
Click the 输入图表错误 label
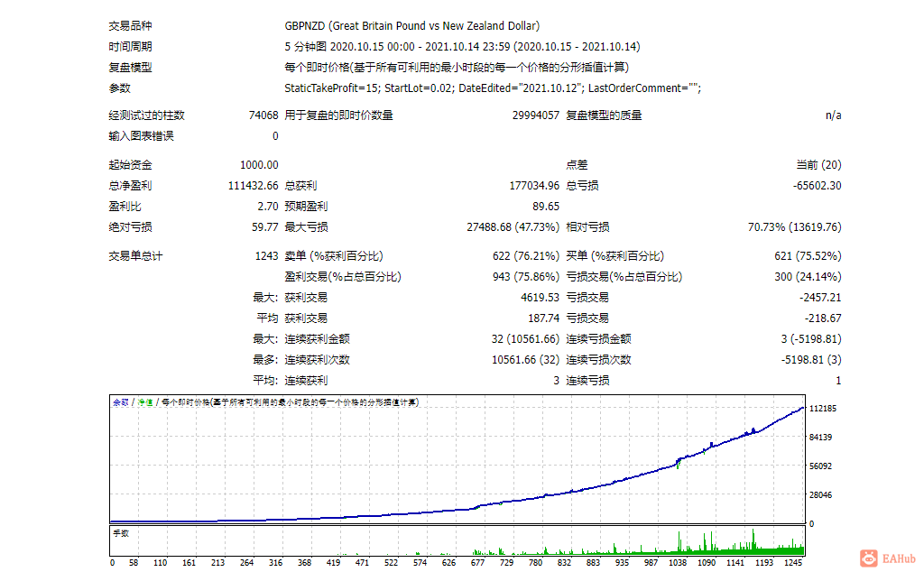tap(141, 135)
